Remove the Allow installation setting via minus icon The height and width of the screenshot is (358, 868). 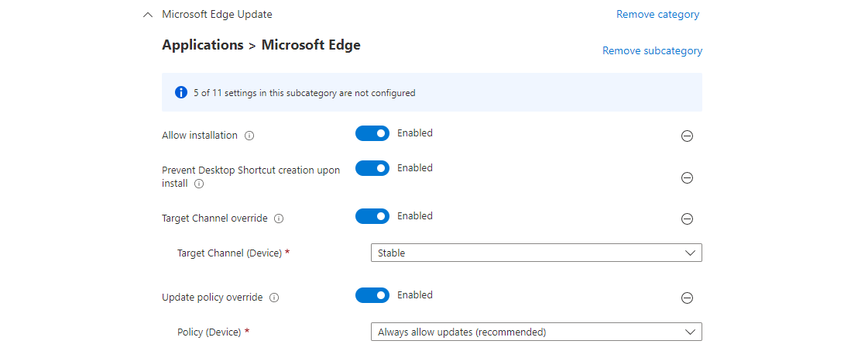tap(687, 136)
